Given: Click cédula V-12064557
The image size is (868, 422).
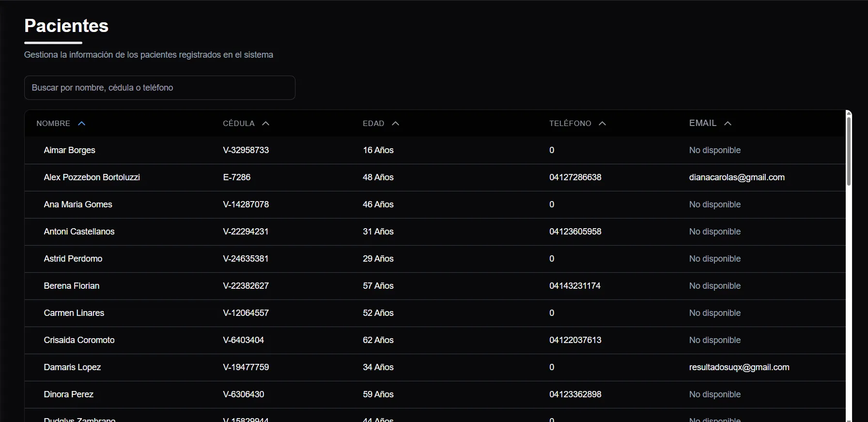Looking at the screenshot, I should pos(246,313).
